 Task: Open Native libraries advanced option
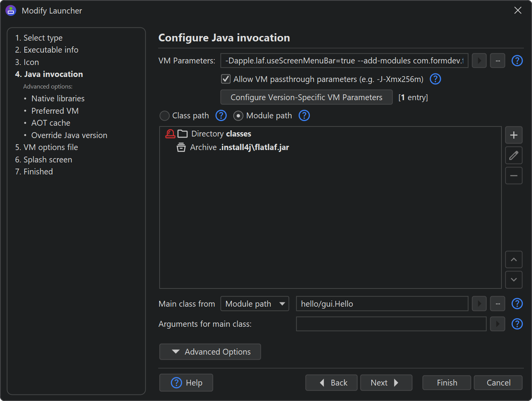click(58, 99)
